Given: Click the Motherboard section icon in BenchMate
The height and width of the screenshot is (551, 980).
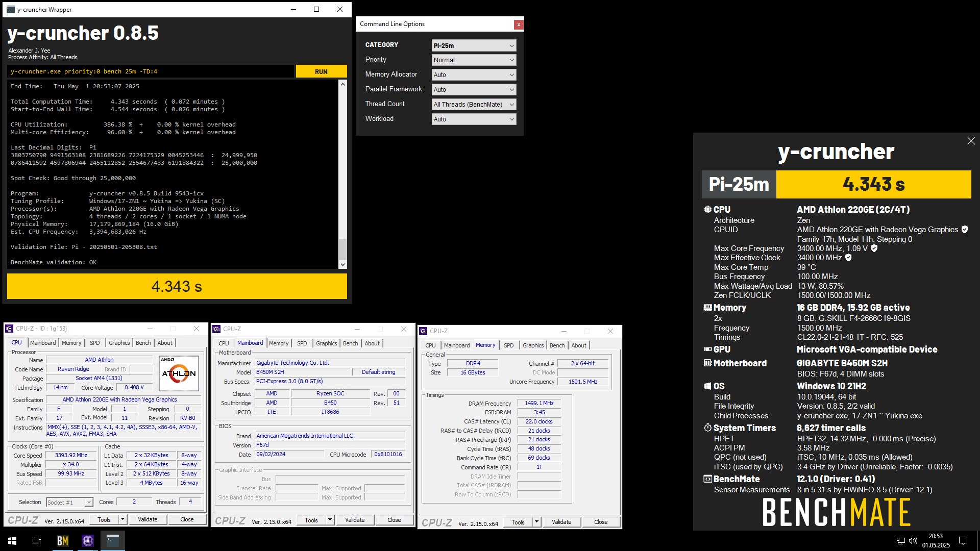Looking at the screenshot, I should (x=707, y=363).
